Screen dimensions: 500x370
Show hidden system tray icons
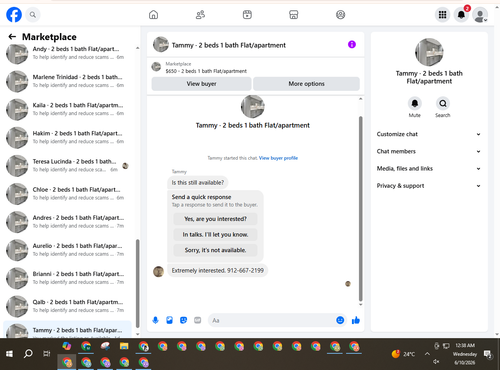click(x=427, y=354)
